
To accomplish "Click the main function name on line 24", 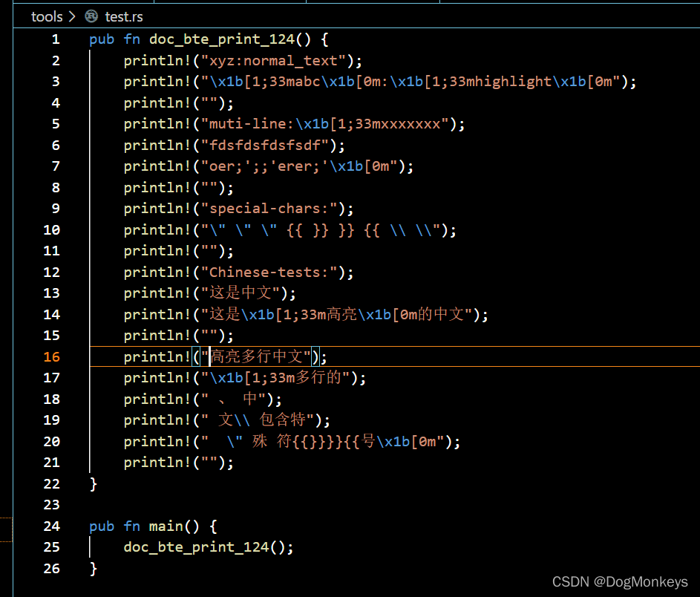I will (166, 526).
